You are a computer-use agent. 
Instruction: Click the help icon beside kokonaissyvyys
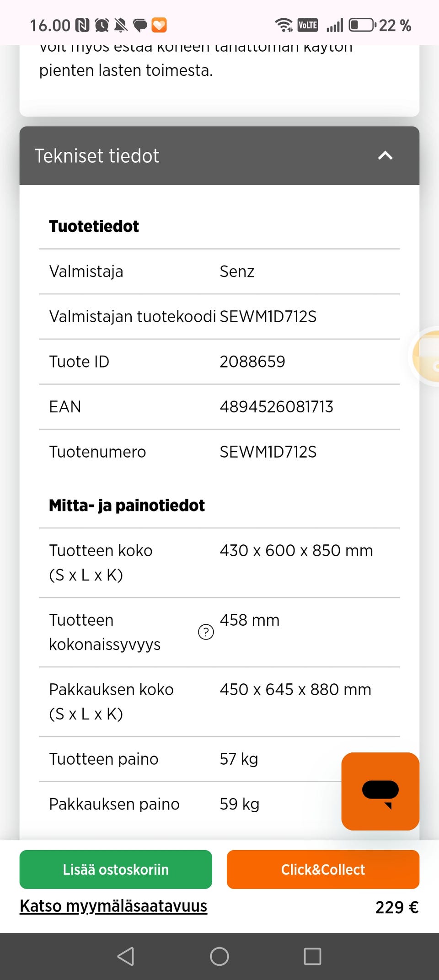(206, 632)
